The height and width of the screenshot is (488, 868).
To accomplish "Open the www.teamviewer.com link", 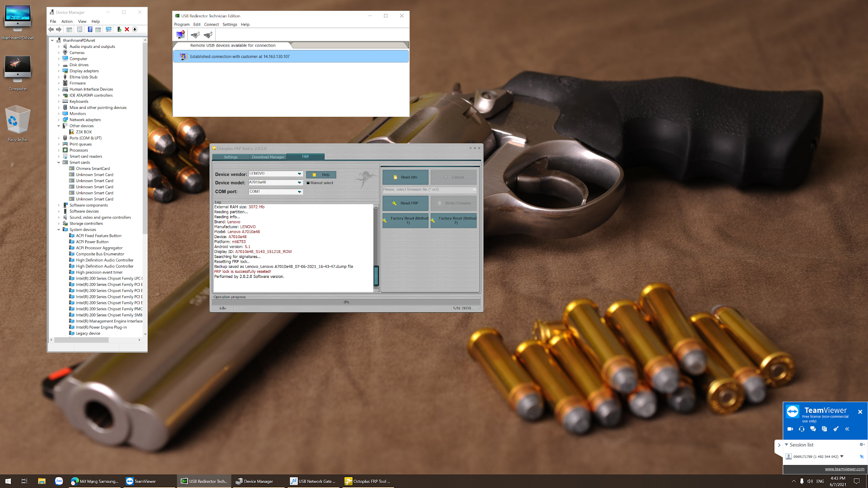I will click(844, 469).
